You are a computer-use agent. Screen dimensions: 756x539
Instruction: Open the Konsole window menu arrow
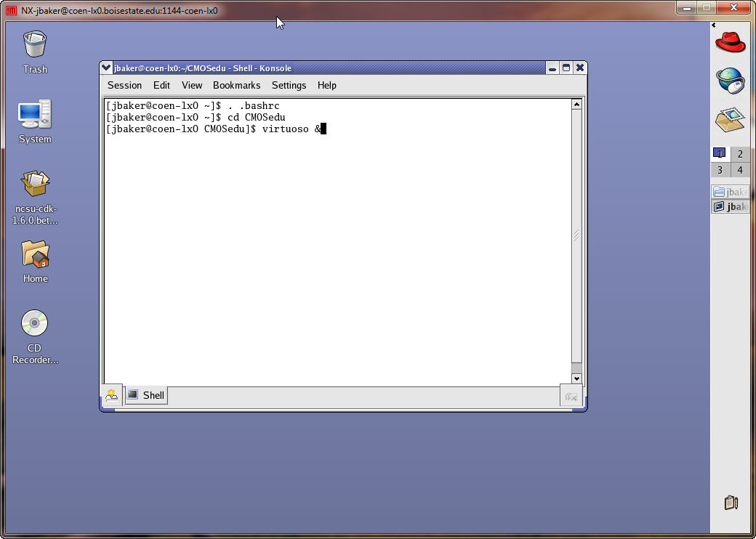106,68
